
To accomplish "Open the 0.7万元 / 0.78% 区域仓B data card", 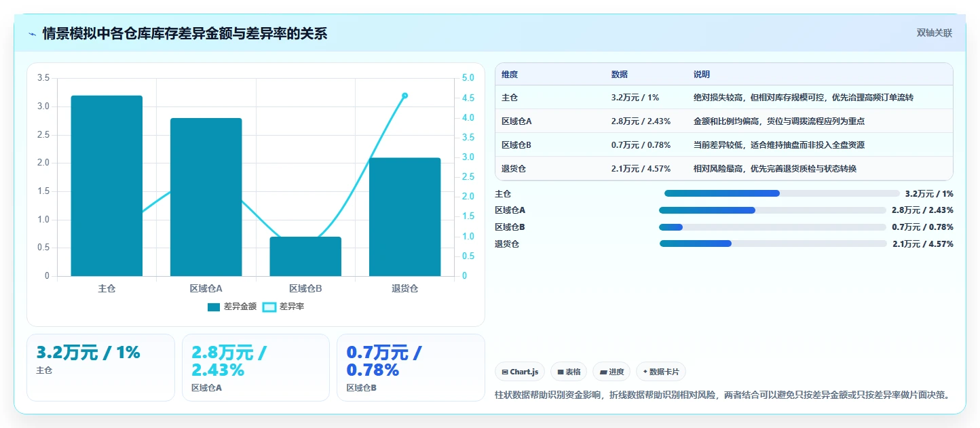I will [x=411, y=368].
